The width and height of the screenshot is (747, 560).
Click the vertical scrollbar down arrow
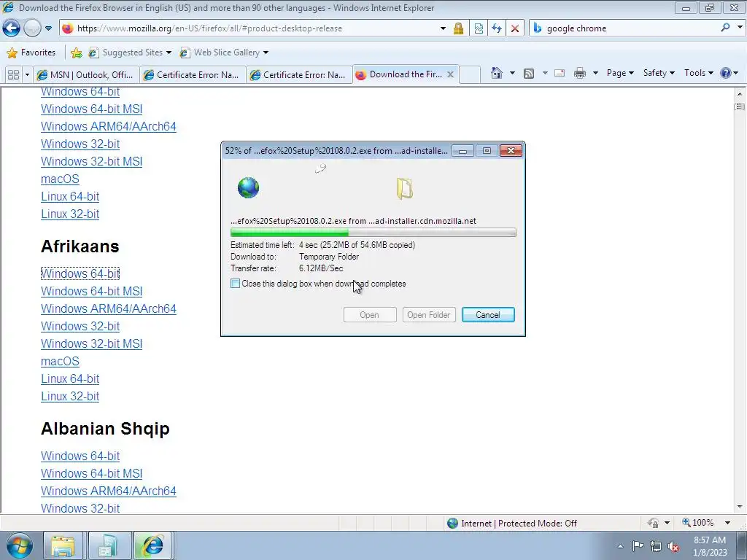pos(740,507)
